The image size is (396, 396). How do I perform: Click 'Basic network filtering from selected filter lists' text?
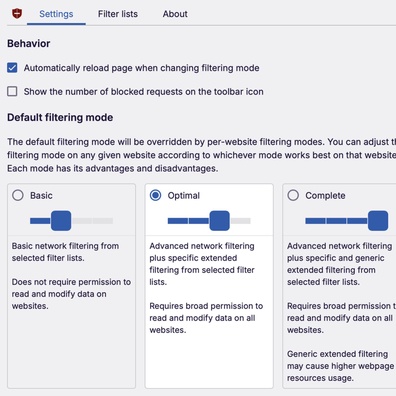(65, 252)
